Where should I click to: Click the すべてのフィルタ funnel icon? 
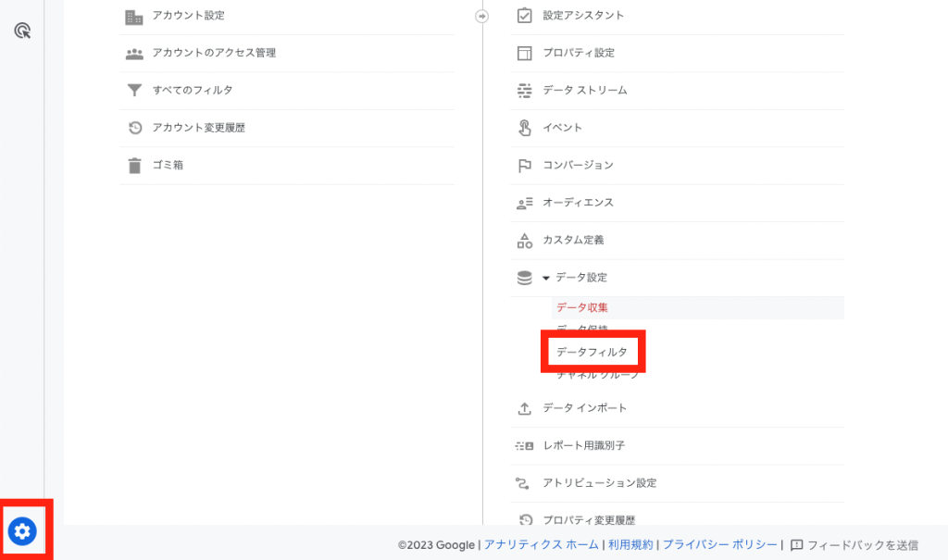click(x=134, y=91)
